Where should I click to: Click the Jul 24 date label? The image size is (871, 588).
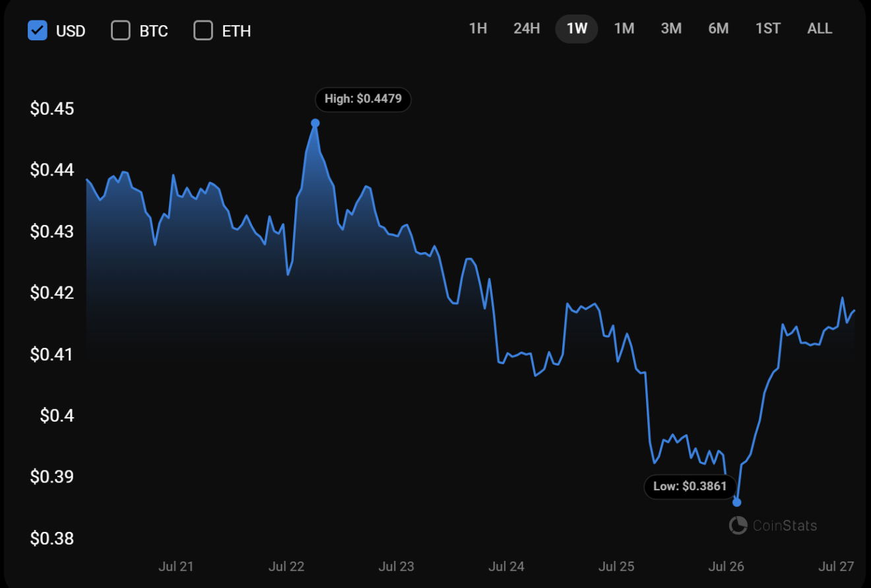coord(506,566)
